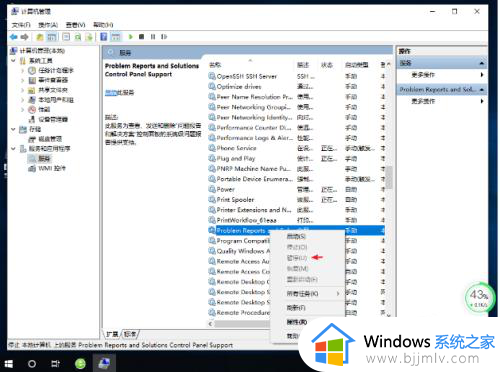Select the Optimize drives service row

click(296, 87)
